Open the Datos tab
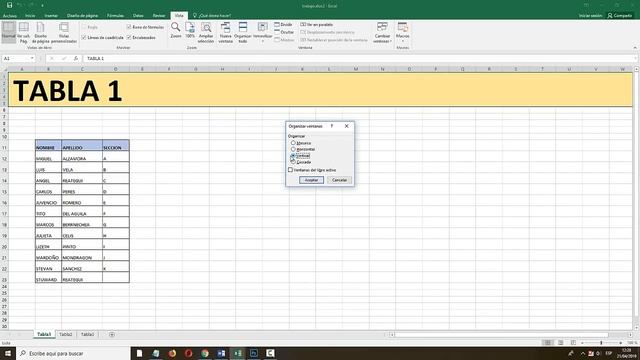Image resolution: width=640 pixels, height=360 pixels. point(138,16)
